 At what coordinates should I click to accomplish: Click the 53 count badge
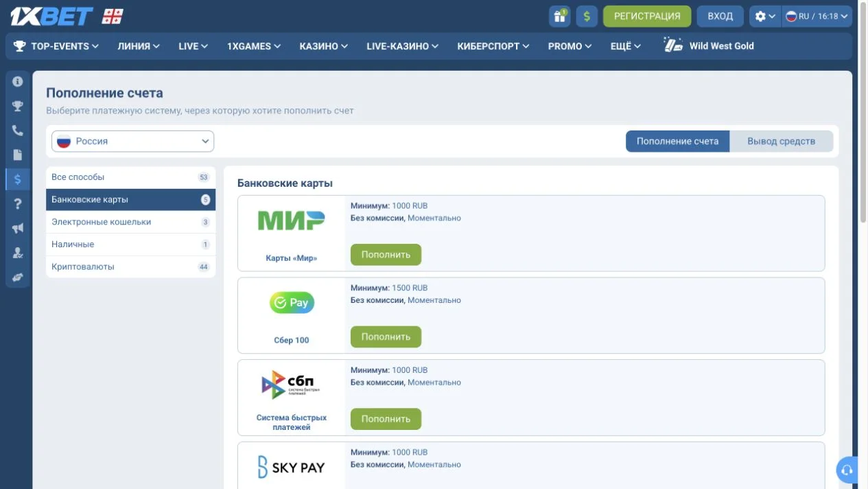point(203,177)
